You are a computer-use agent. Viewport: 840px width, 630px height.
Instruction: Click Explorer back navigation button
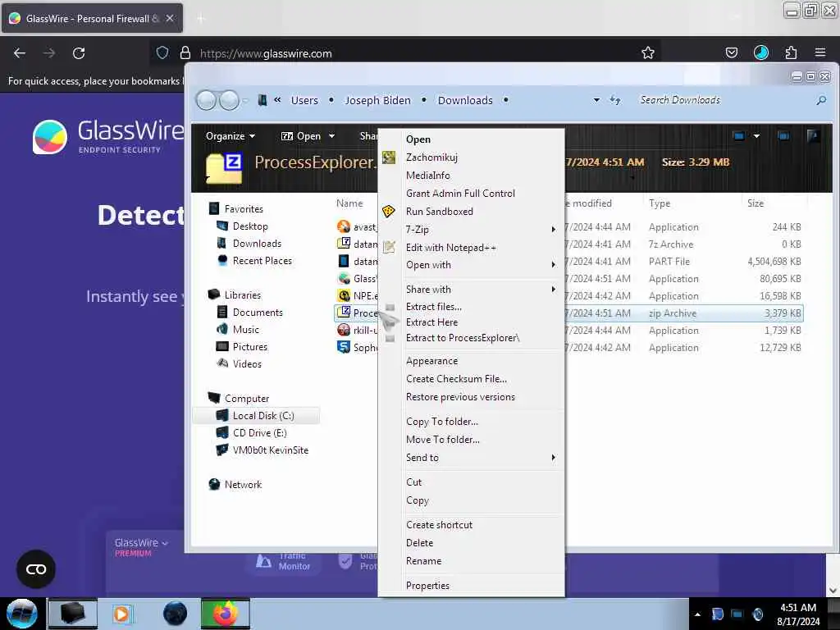tap(206, 100)
